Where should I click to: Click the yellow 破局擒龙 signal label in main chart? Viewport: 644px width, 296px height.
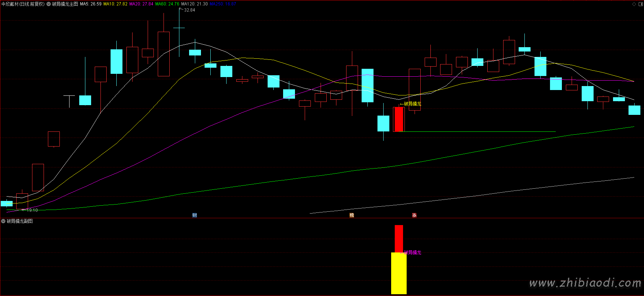tap(412, 104)
